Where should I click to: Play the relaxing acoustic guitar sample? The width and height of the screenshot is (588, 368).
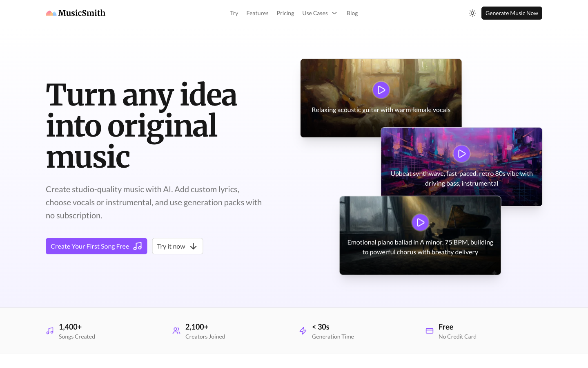(x=381, y=90)
